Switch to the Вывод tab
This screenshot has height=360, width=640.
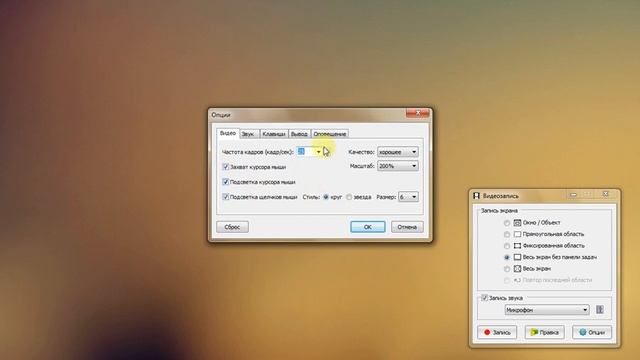pos(299,134)
